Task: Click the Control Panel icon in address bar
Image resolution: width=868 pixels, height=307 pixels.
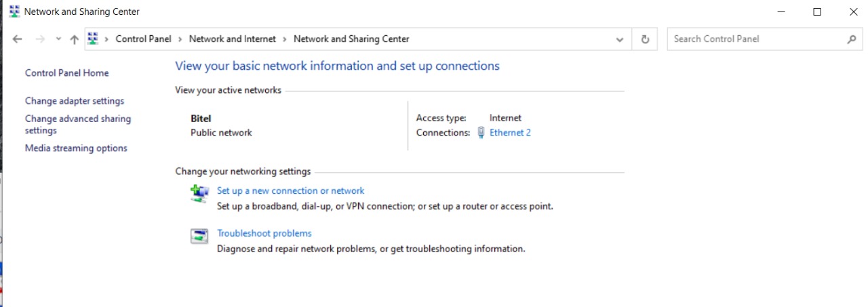Action: pyautogui.click(x=94, y=39)
